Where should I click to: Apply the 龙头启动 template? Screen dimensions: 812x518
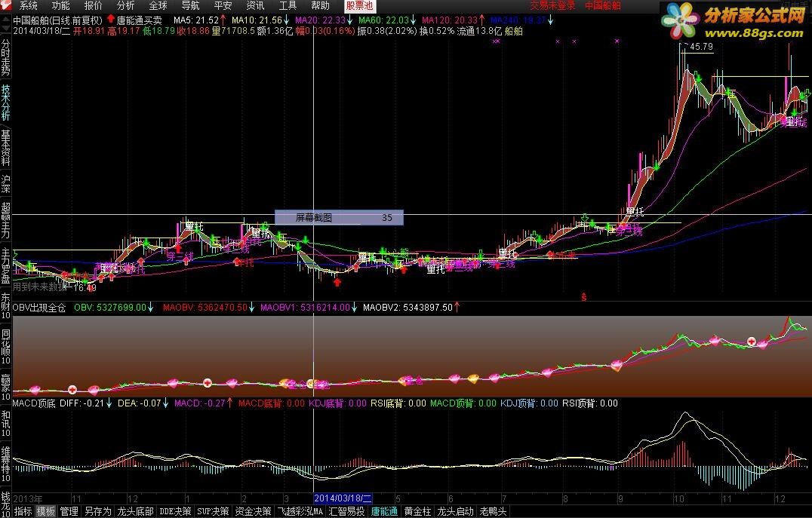coord(455,512)
